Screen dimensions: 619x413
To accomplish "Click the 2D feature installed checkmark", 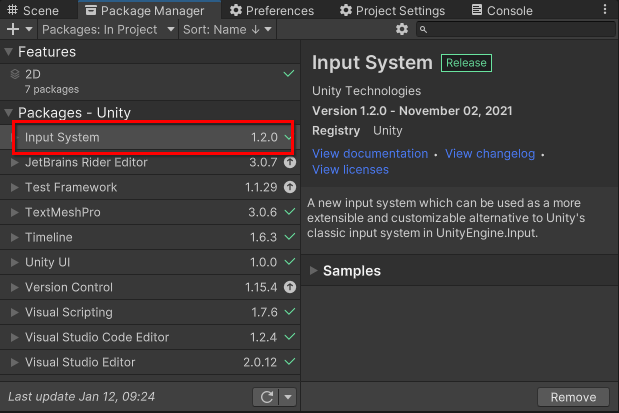I will (x=289, y=73).
